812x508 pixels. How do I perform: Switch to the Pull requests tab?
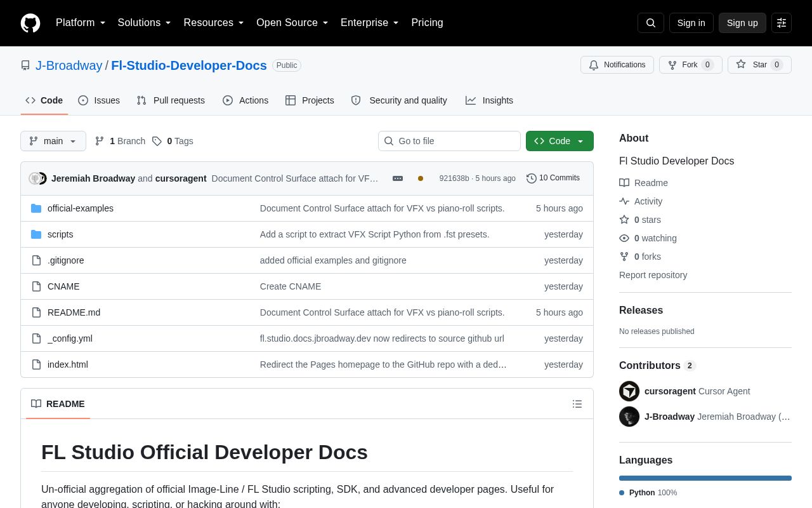[x=171, y=100]
